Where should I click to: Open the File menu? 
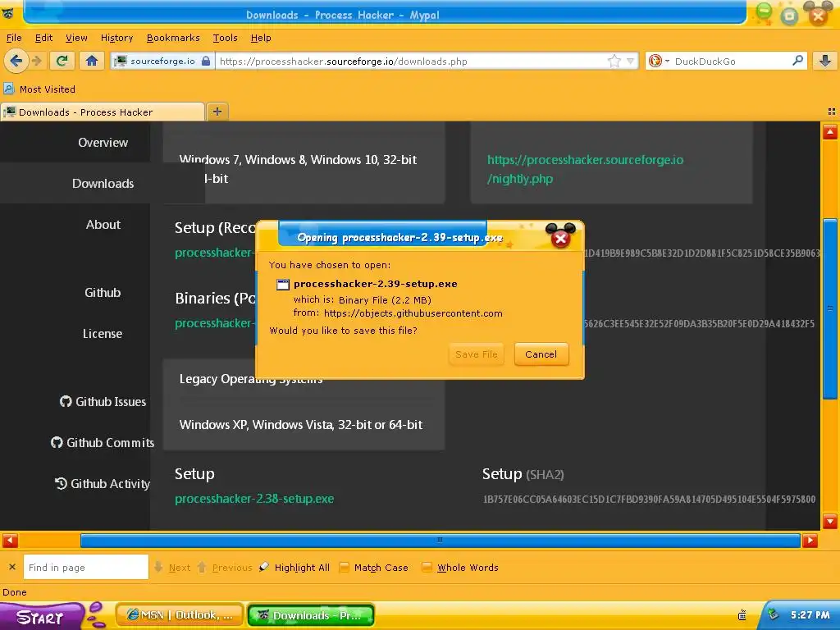pos(14,38)
